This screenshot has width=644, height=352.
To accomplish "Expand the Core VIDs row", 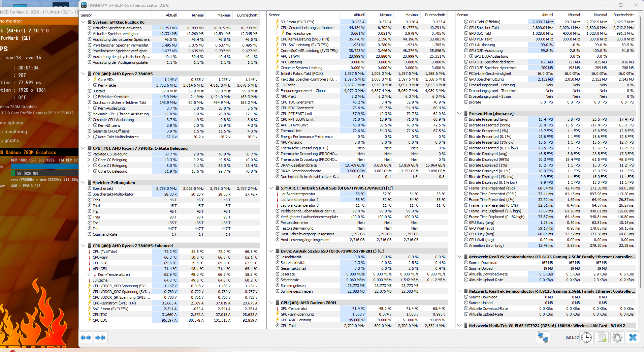I will click(x=89, y=80).
